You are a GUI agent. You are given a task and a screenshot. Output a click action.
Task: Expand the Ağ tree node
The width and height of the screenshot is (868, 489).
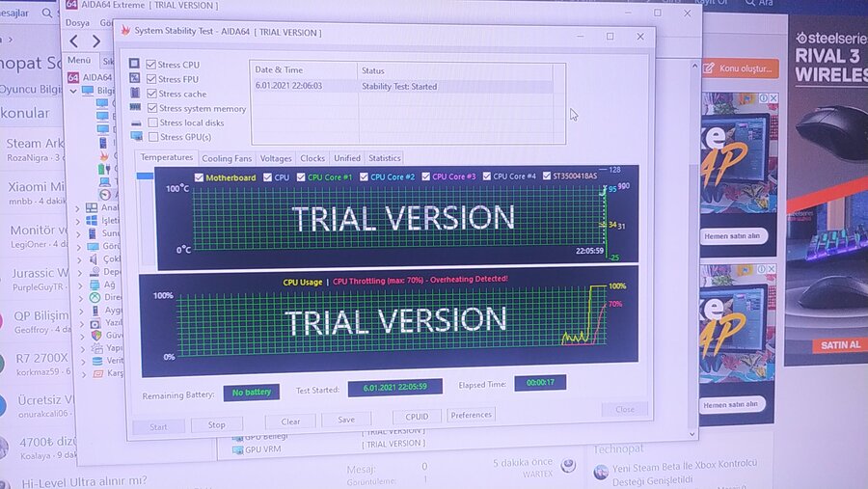tap(81, 285)
